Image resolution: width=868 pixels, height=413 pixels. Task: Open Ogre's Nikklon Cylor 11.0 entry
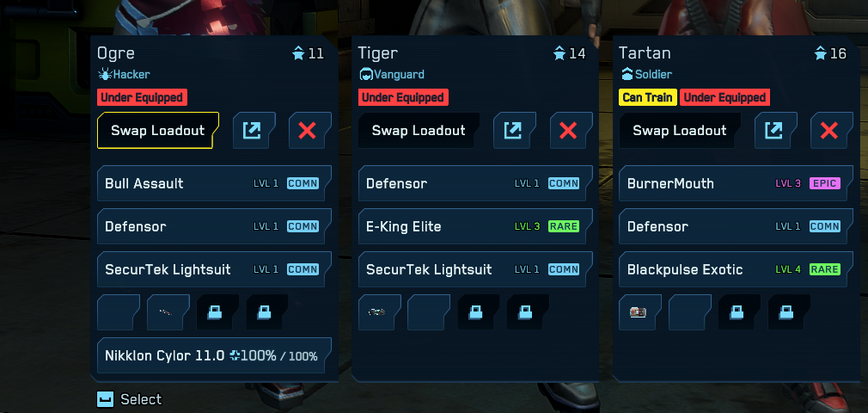point(214,355)
